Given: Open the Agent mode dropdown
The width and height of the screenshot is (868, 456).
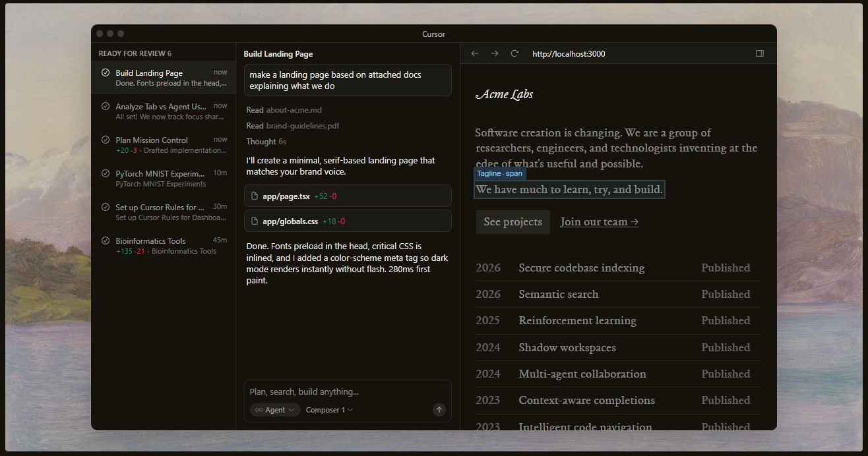Looking at the screenshot, I should point(275,410).
